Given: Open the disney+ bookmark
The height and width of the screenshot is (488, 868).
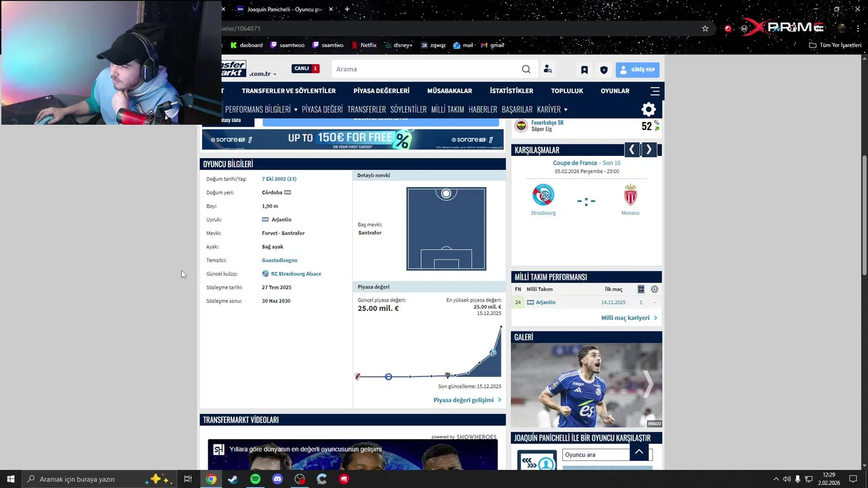Looking at the screenshot, I should click(x=398, y=45).
